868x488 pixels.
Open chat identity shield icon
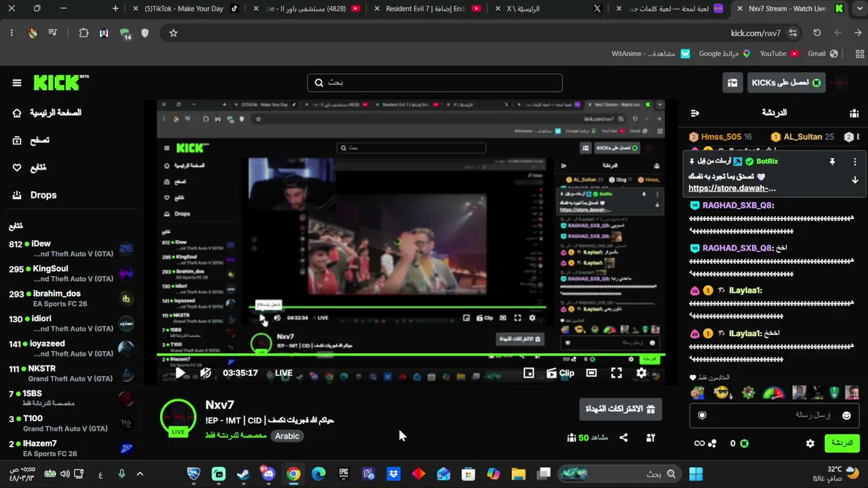coord(703,415)
